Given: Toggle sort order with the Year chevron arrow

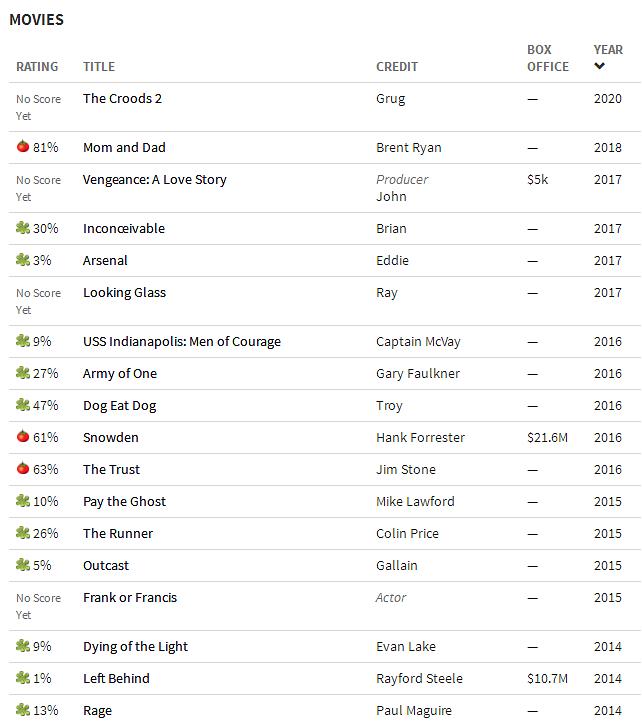Looking at the screenshot, I should [599, 66].
